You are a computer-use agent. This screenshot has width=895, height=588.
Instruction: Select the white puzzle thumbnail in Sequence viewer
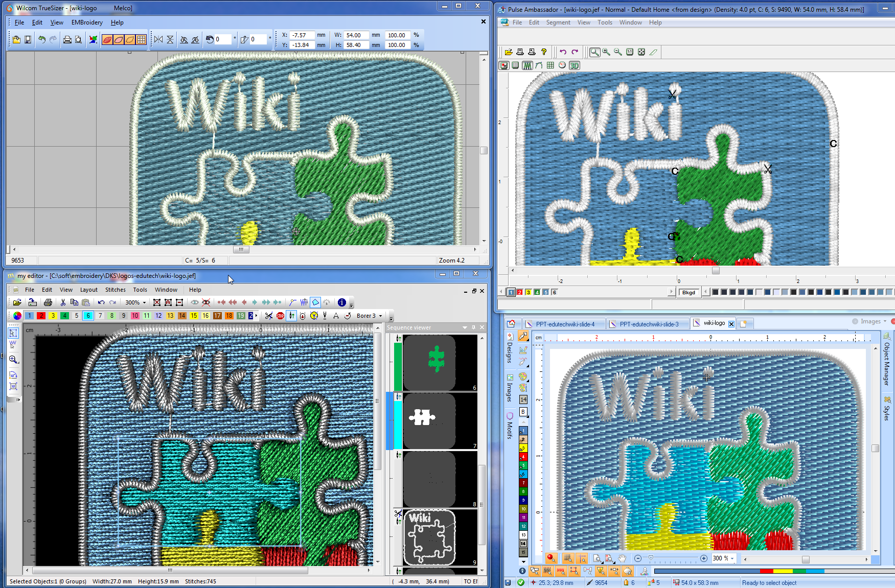(x=429, y=420)
